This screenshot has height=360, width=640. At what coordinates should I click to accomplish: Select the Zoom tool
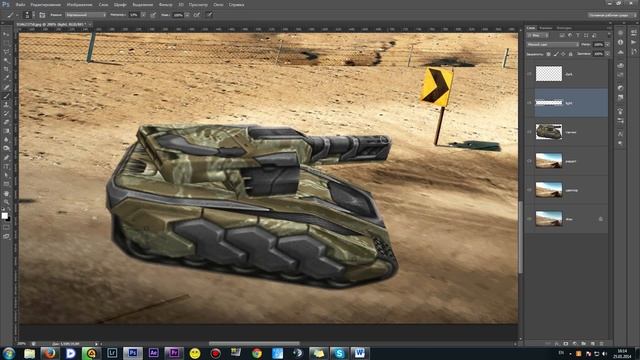[6, 202]
